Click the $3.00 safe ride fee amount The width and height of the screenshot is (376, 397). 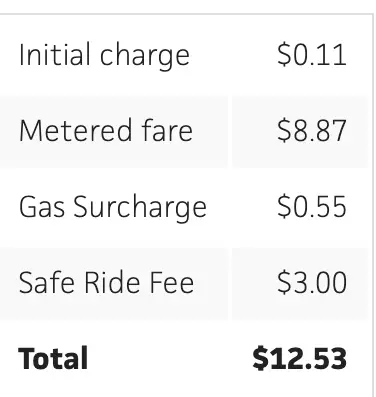pyautogui.click(x=312, y=282)
